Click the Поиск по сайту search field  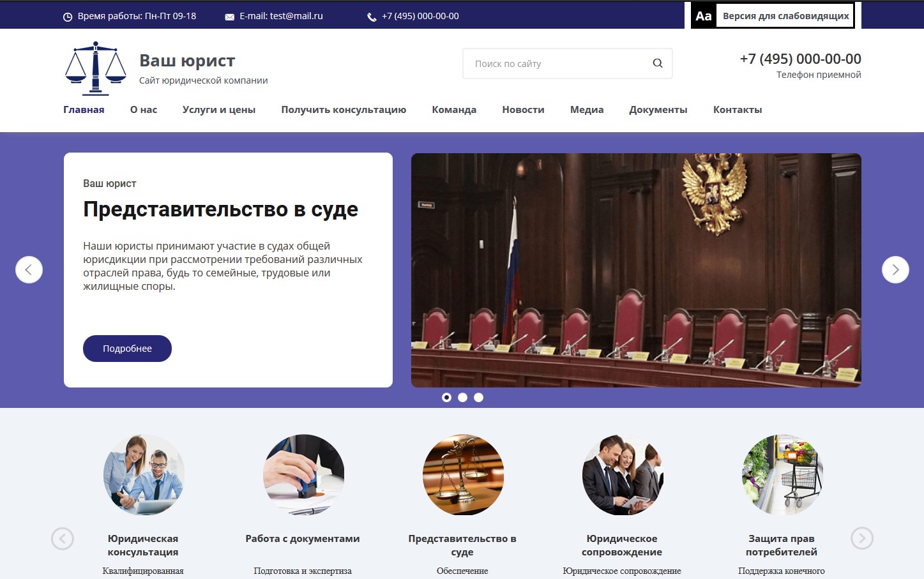pyautogui.click(x=556, y=64)
